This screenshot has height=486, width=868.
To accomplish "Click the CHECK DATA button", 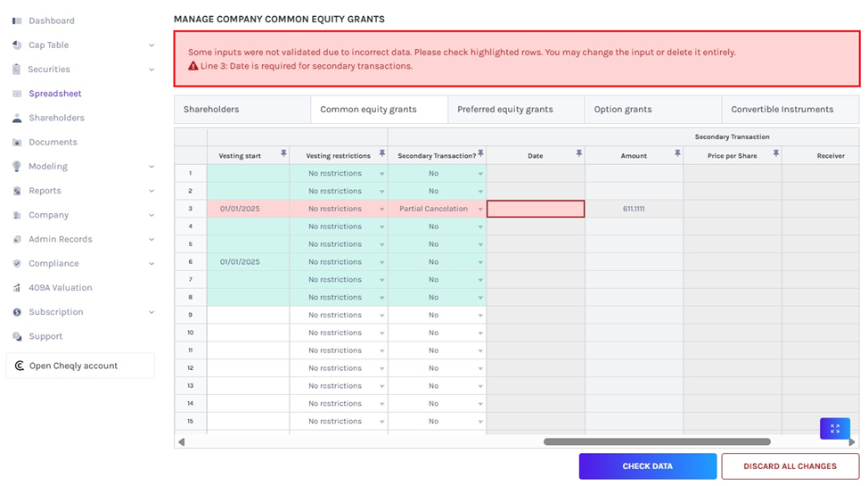I will [647, 466].
